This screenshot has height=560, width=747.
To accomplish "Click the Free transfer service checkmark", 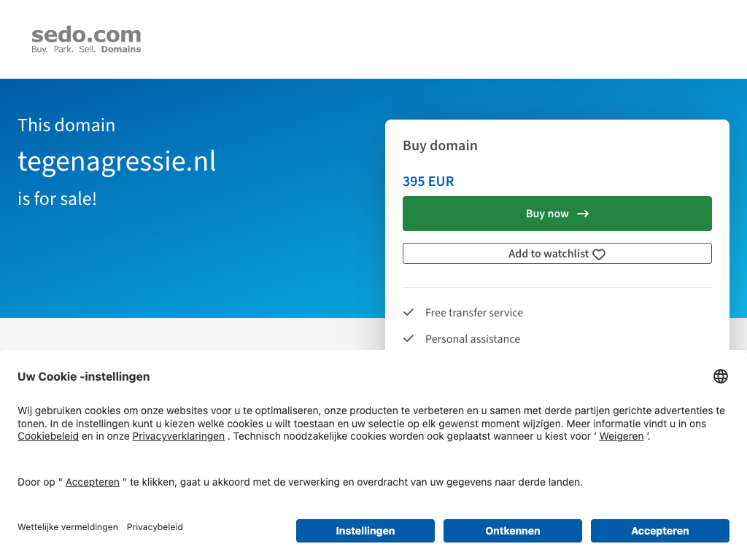I will (409, 313).
